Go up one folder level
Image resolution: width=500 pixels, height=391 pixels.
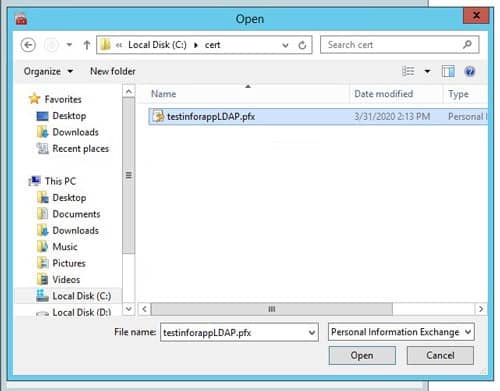87,45
